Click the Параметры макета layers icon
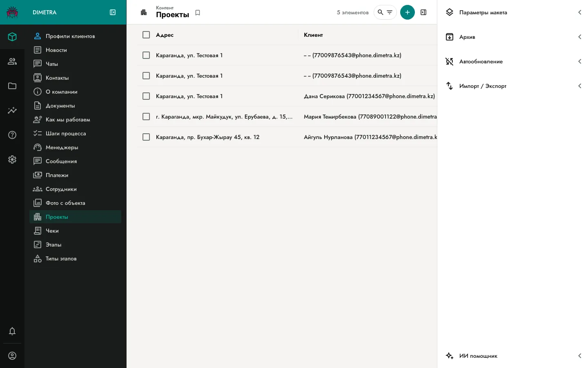The width and height of the screenshot is (588, 368). pyautogui.click(x=450, y=12)
